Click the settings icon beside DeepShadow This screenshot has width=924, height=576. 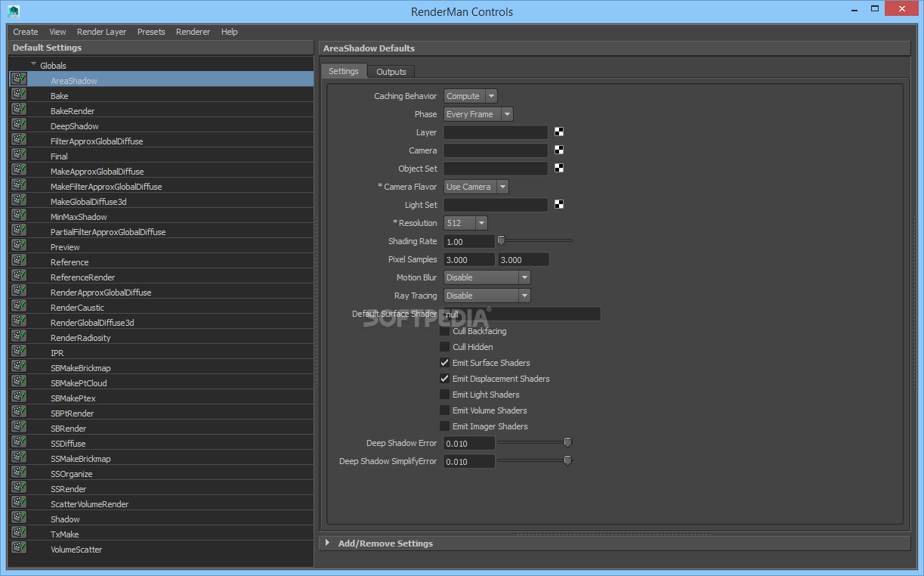pos(19,124)
